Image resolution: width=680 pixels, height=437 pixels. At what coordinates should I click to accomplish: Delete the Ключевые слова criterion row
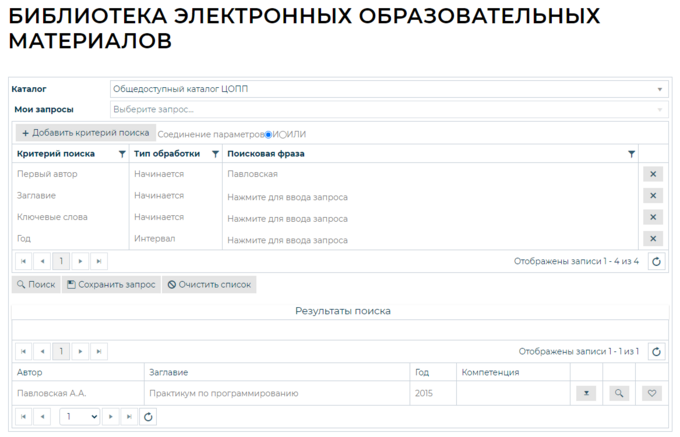click(652, 217)
